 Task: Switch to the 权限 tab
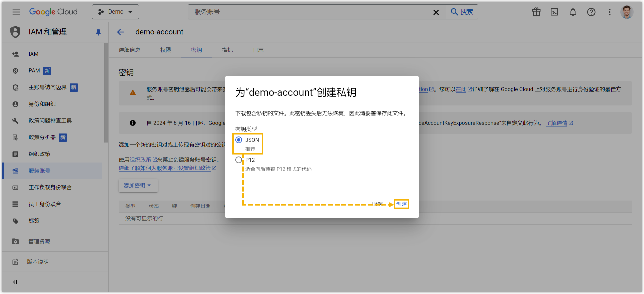tap(166, 50)
